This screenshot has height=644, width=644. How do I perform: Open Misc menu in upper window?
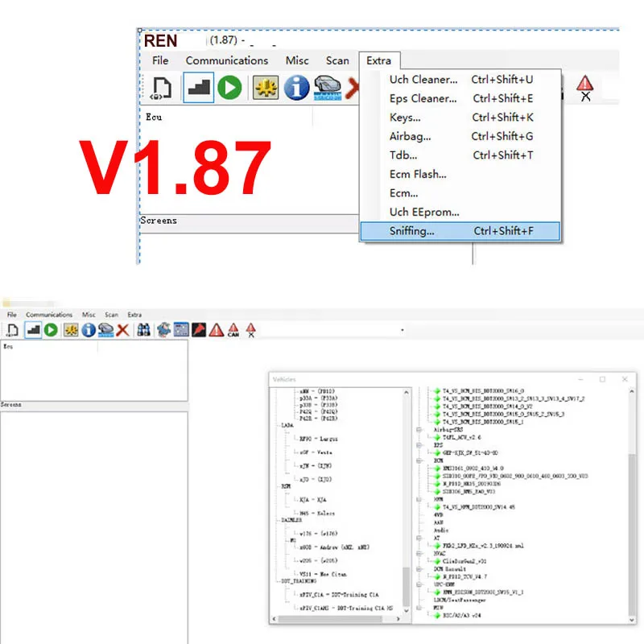(297, 60)
